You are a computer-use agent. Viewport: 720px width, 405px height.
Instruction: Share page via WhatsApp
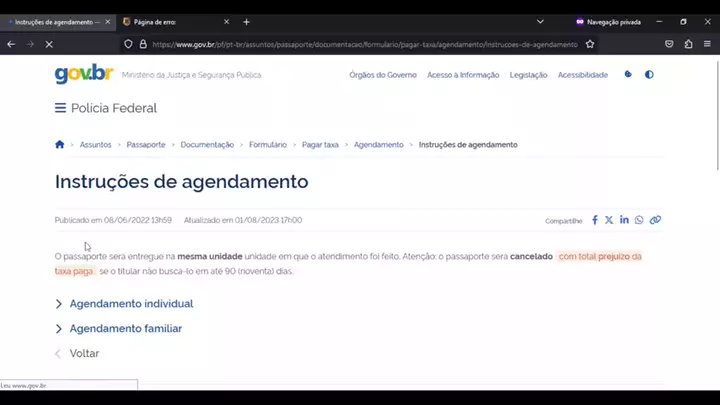[639, 220]
